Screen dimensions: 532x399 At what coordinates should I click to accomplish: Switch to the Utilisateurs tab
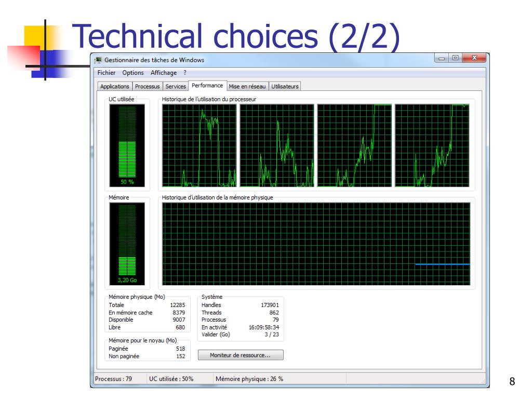[x=285, y=87]
